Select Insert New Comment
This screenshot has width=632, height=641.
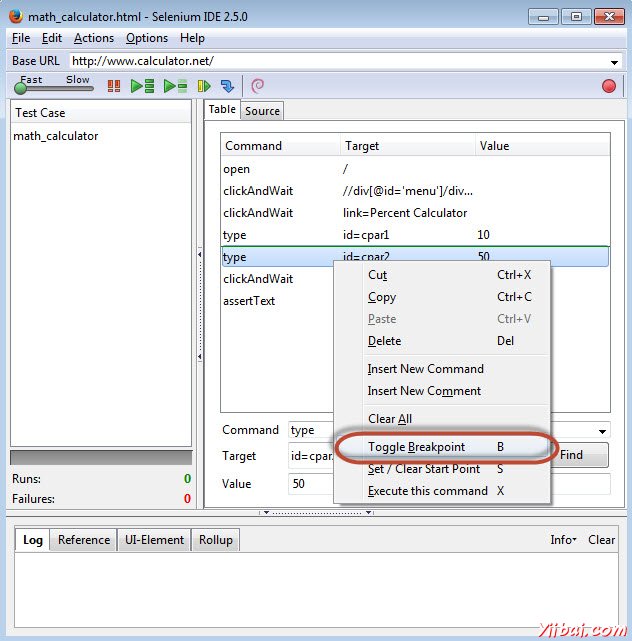coord(442,391)
